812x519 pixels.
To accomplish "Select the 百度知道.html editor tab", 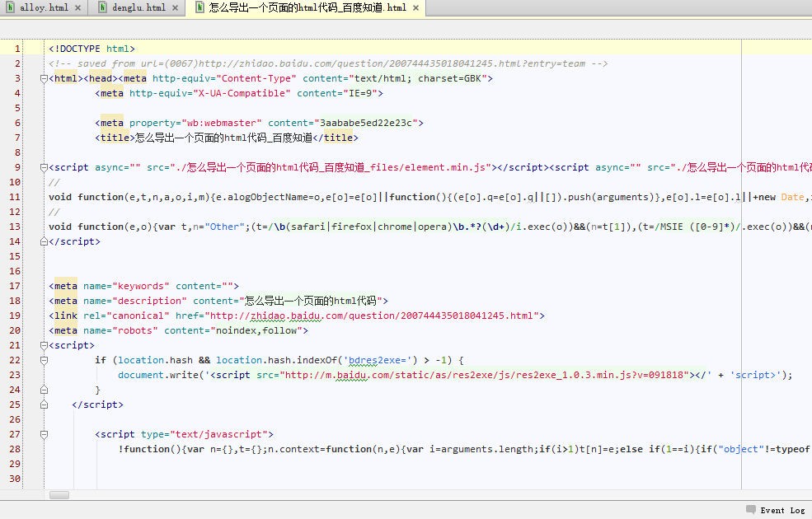I will click(x=307, y=7).
